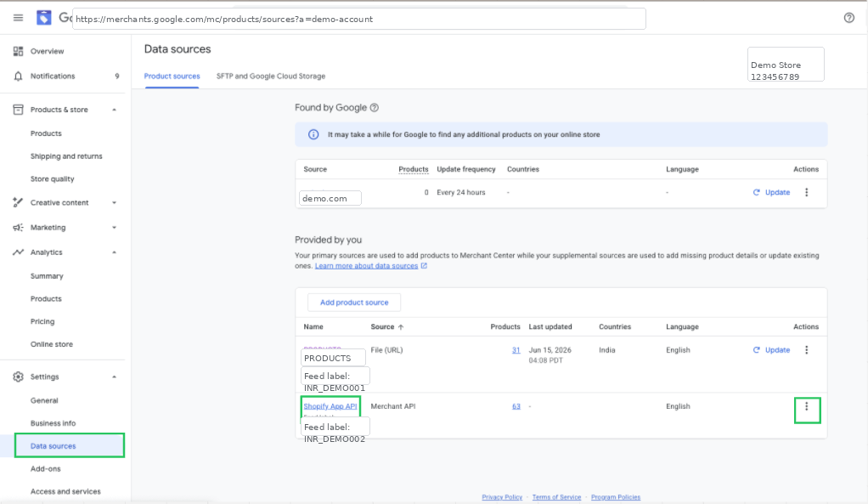Viewport: 868px width, 504px height.
Task: Click the Creative content icon
Action: click(x=19, y=203)
